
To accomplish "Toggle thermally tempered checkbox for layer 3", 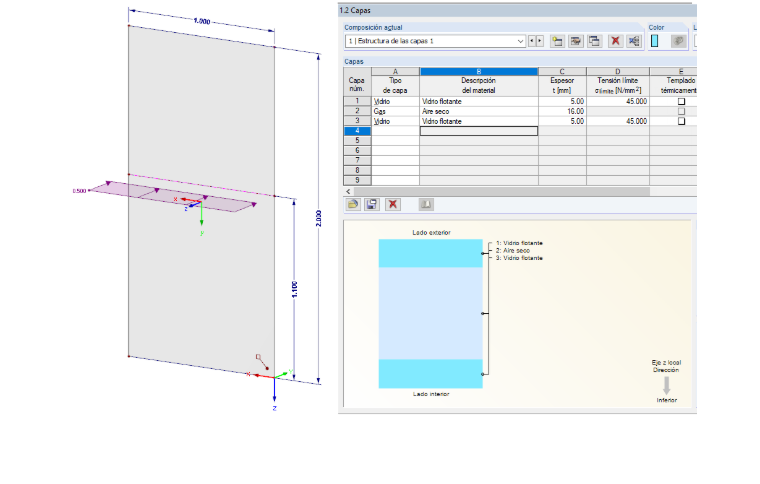I will [681, 121].
